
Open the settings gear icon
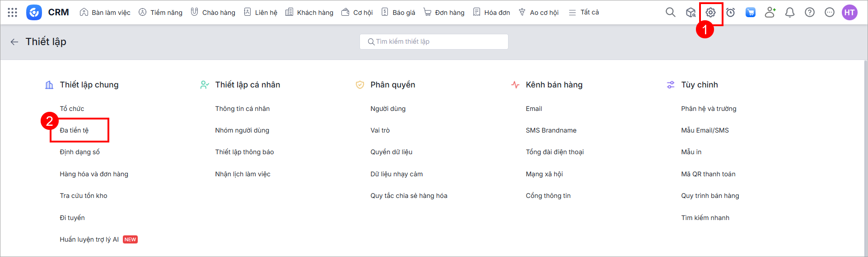click(x=710, y=13)
